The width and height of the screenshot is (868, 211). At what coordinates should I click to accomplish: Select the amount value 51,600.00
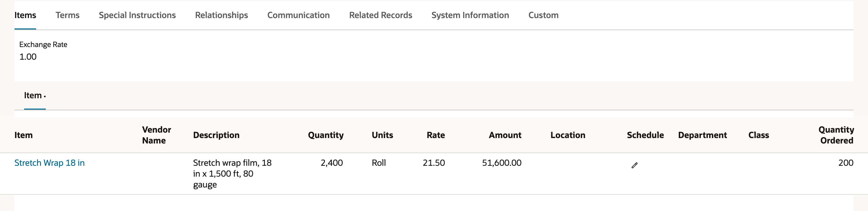tap(502, 163)
